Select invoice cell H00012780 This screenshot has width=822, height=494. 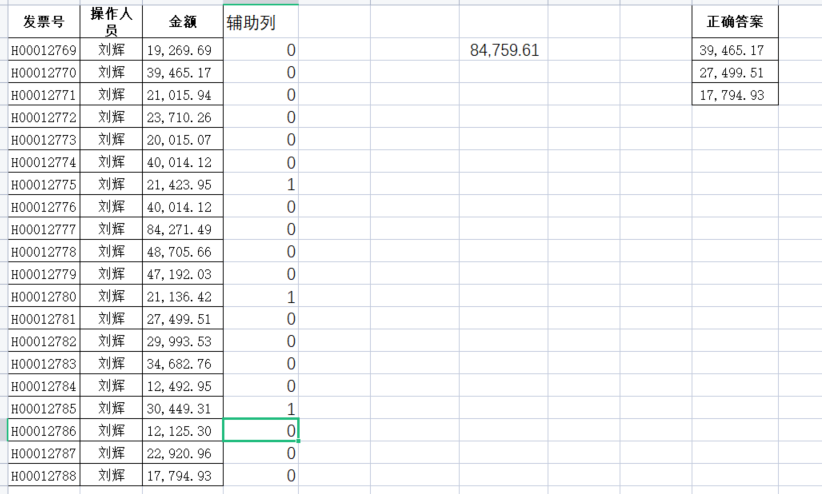tap(44, 296)
